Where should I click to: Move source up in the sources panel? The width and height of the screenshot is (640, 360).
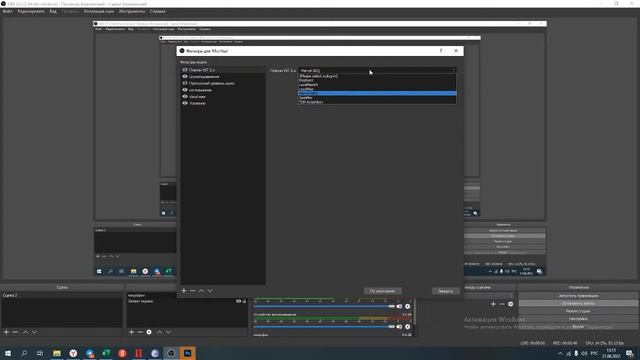coord(159,332)
